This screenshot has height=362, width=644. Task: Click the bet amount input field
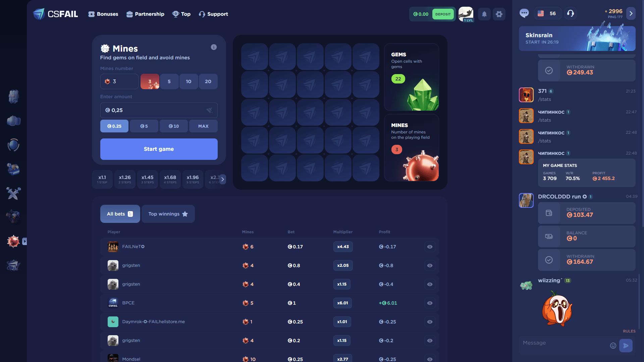tap(158, 110)
